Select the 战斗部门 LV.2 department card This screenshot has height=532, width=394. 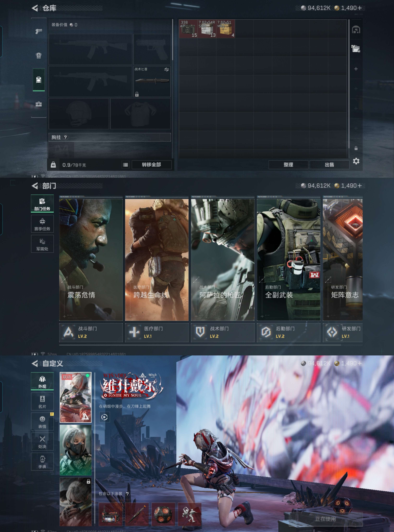click(x=91, y=332)
